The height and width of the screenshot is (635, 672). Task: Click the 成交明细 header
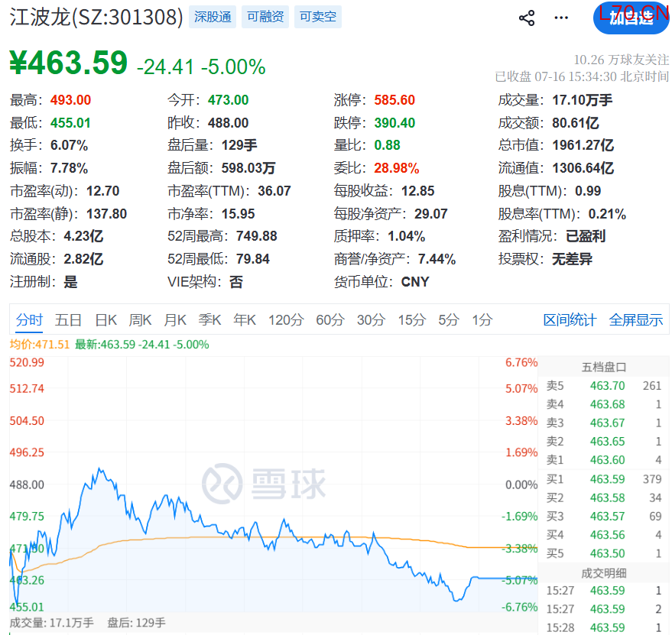tap(604, 573)
